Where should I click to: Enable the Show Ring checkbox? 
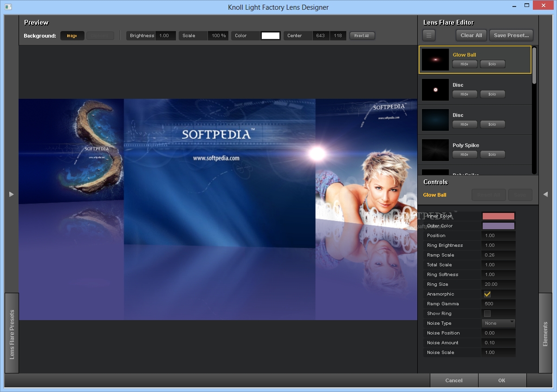487,314
